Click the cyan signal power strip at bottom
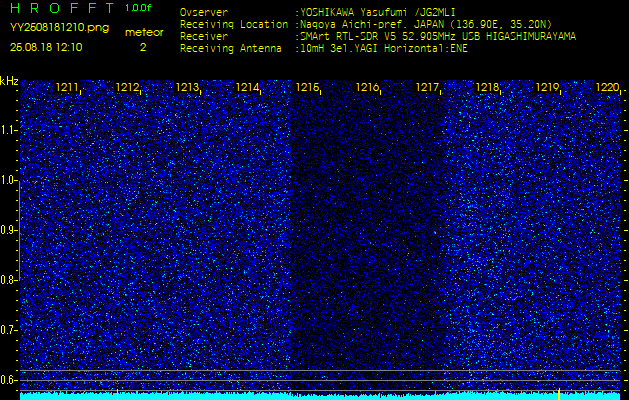This screenshot has height=400, width=629. 321,396
